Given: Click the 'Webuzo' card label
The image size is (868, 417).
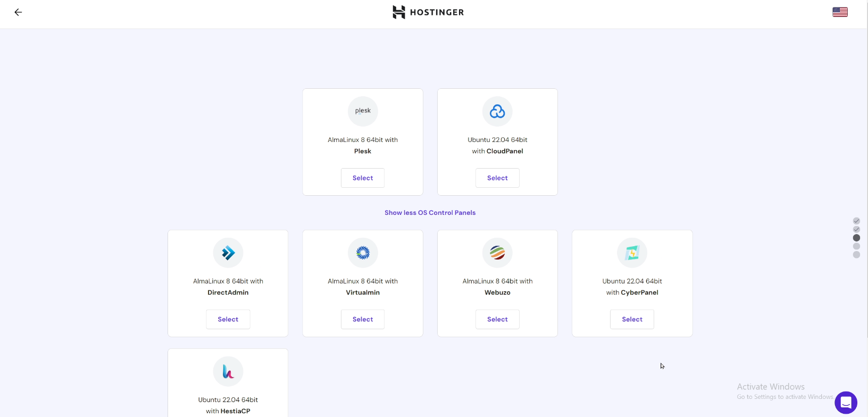Looking at the screenshot, I should click(497, 293).
